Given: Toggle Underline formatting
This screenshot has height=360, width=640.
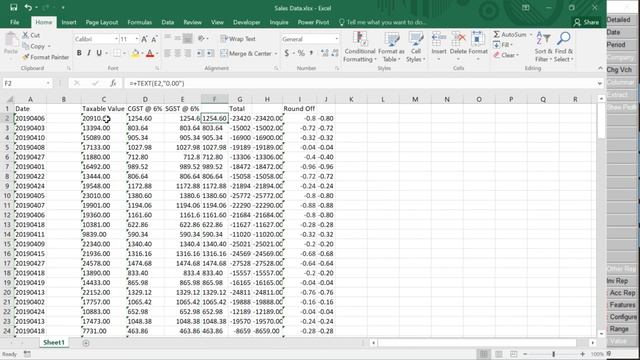Looking at the screenshot, I should 99,53.
